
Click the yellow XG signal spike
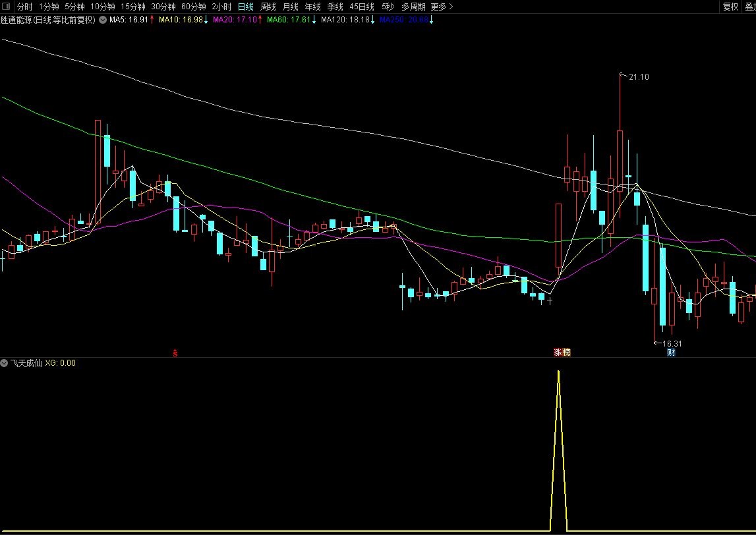tap(559, 451)
